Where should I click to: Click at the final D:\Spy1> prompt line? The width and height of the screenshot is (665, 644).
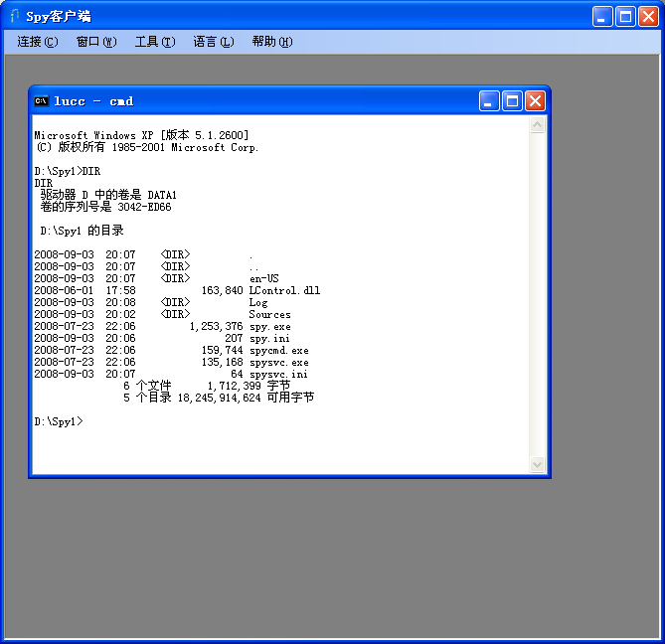59,421
